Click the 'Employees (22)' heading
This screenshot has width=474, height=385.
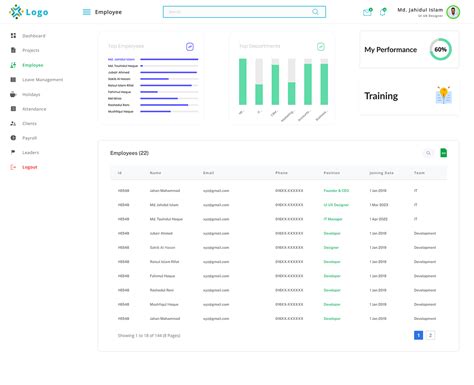tap(129, 153)
